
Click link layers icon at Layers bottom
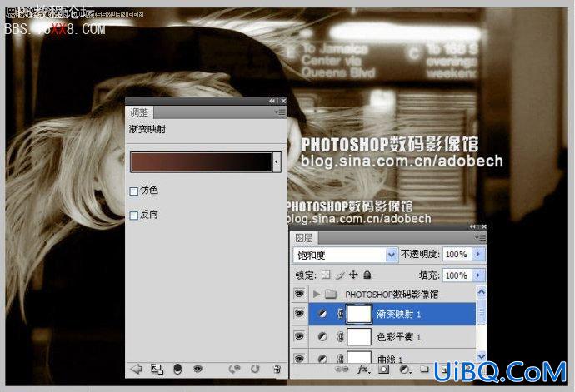tap(342, 370)
